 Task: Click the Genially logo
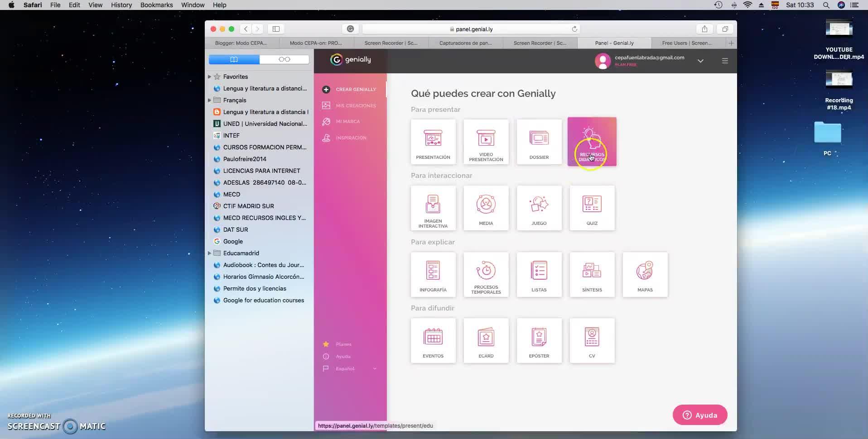tap(351, 60)
